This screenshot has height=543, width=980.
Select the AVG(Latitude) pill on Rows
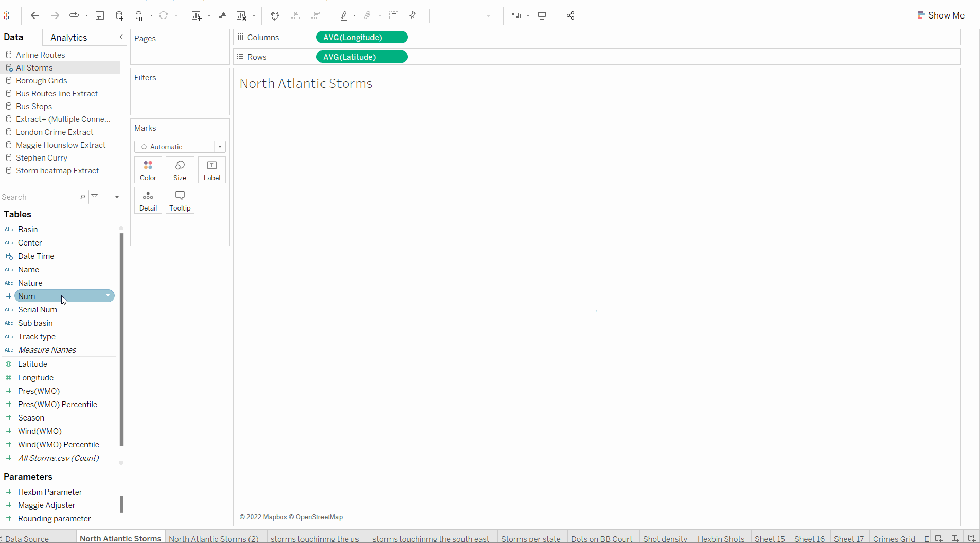362,57
